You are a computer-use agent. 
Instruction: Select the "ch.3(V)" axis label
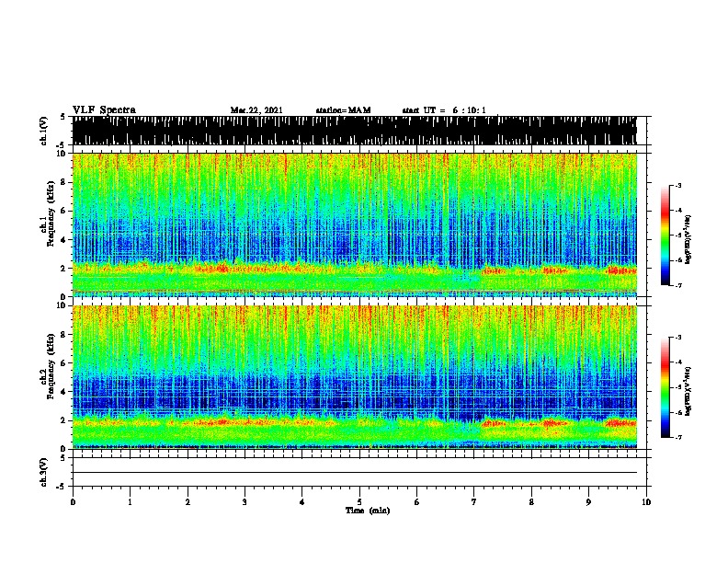pos(43,472)
